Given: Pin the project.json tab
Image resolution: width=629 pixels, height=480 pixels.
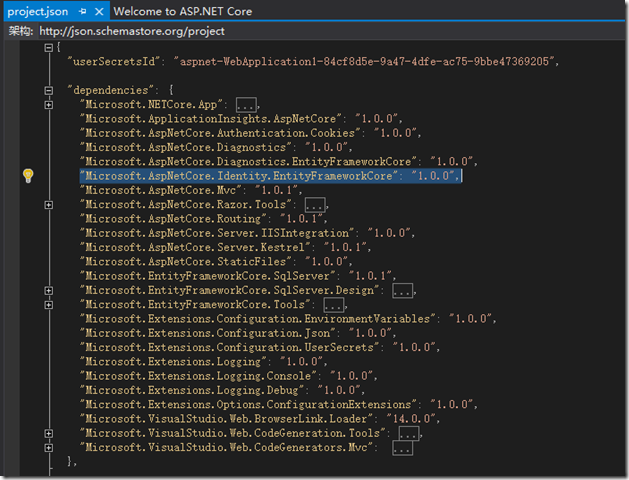Looking at the screenshot, I should pos(83,12).
